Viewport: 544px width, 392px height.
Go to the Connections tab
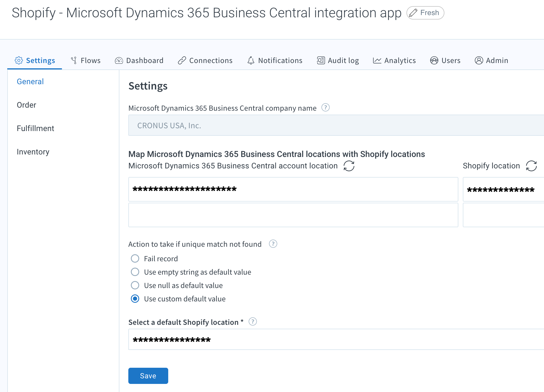(205, 61)
